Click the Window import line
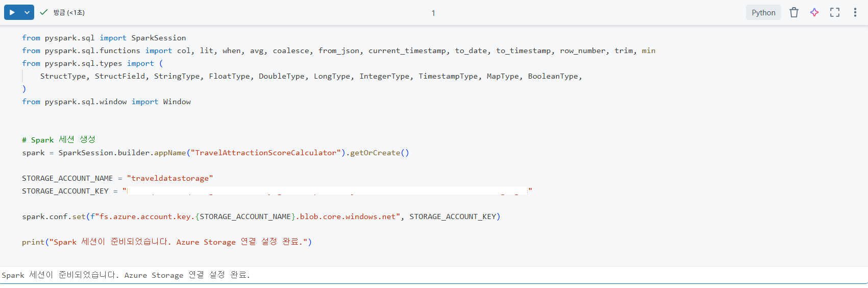The image size is (868, 288). coord(106,102)
